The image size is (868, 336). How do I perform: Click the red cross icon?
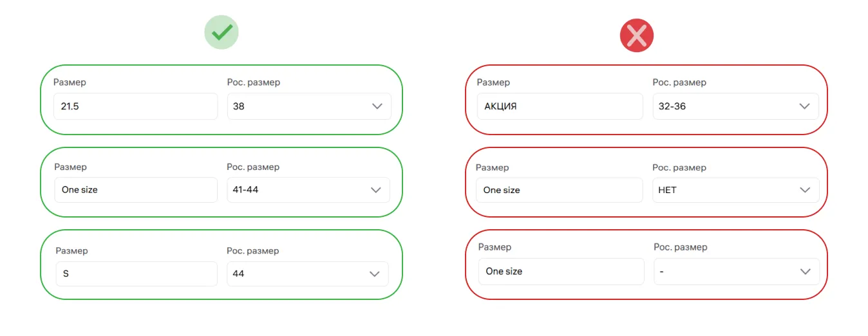pos(636,35)
